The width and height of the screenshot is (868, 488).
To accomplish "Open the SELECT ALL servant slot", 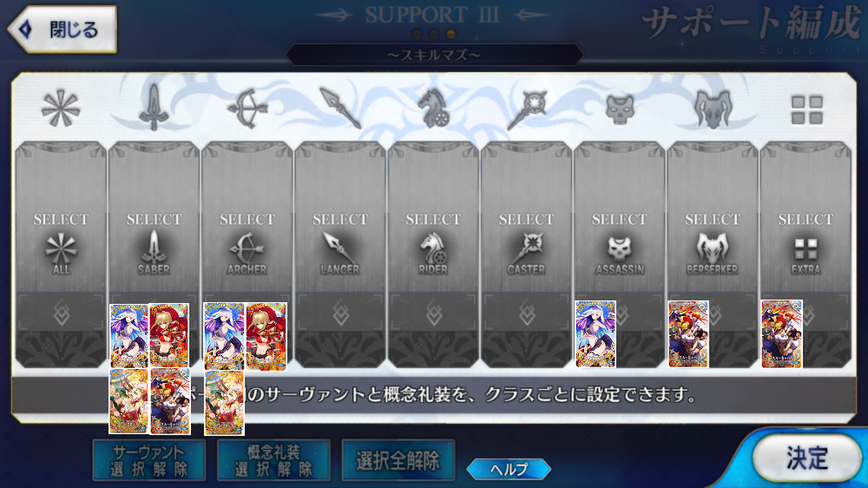I will tap(61, 254).
